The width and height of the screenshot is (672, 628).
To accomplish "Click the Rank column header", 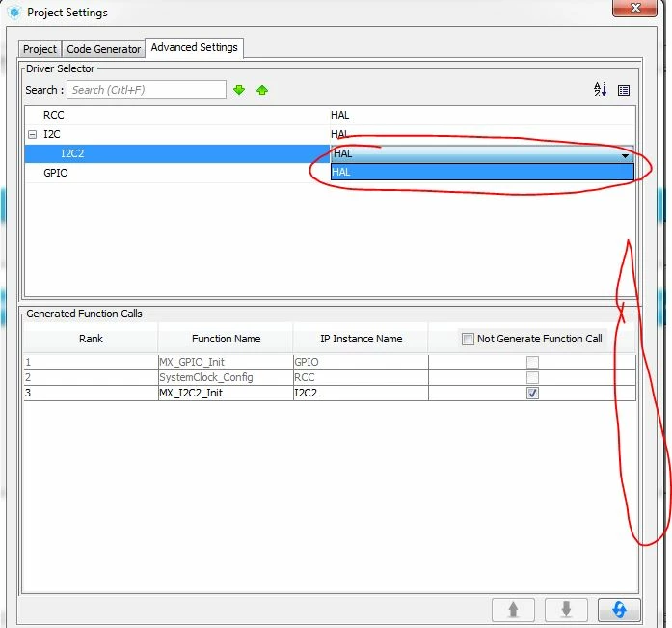I will (91, 339).
